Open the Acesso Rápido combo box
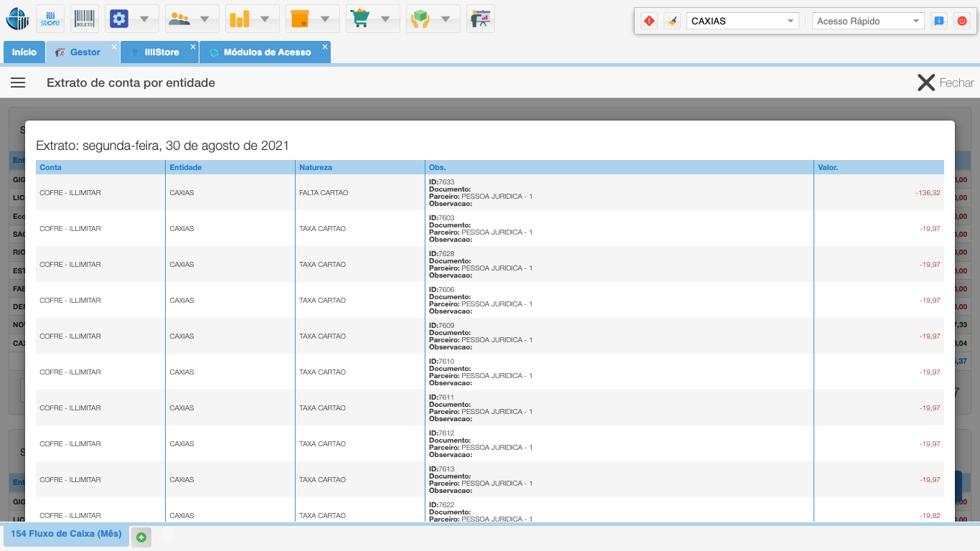This screenshot has height=551, width=980. pyautogui.click(x=868, y=21)
